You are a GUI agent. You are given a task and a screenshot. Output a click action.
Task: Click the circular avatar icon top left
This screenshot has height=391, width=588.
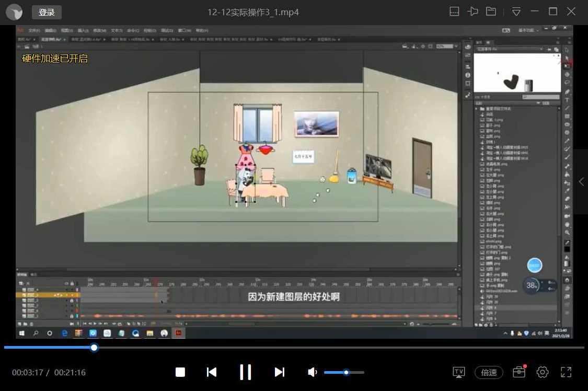[x=14, y=11]
